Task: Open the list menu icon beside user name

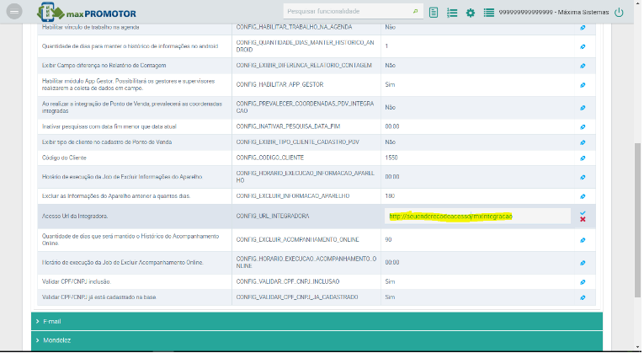Action: 489,13
